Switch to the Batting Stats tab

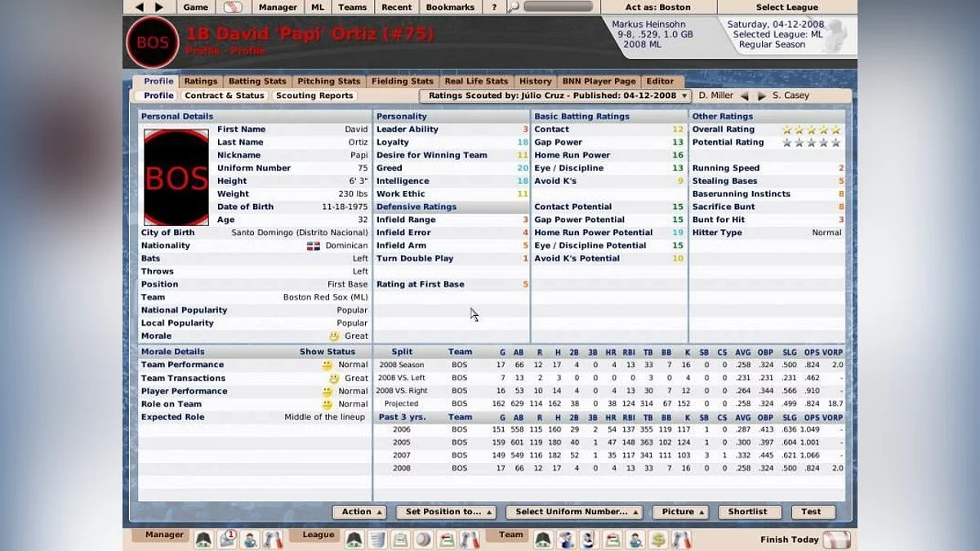point(257,81)
